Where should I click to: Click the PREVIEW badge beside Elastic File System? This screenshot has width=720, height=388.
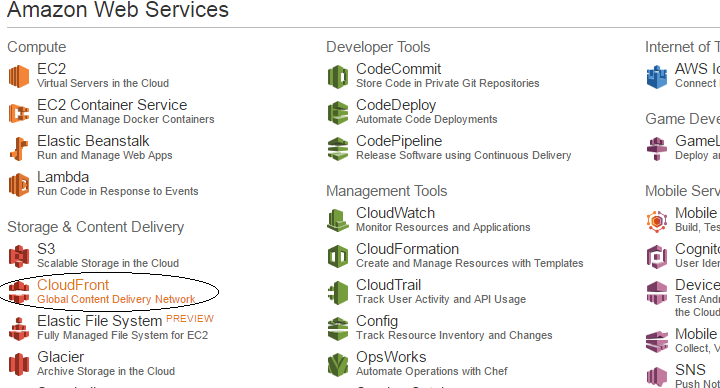tap(190, 319)
